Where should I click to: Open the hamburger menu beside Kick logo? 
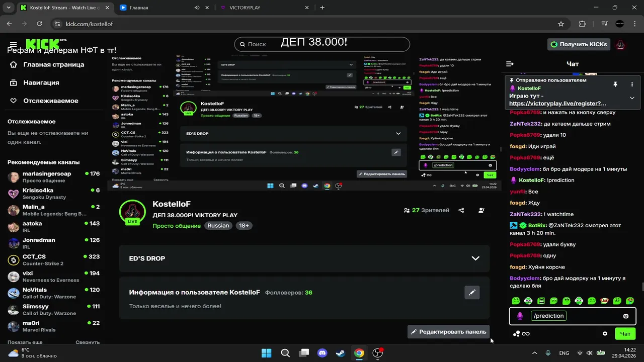(x=13, y=45)
